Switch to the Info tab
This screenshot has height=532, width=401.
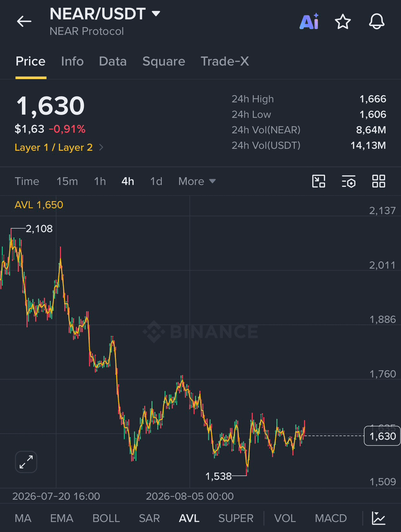point(72,61)
